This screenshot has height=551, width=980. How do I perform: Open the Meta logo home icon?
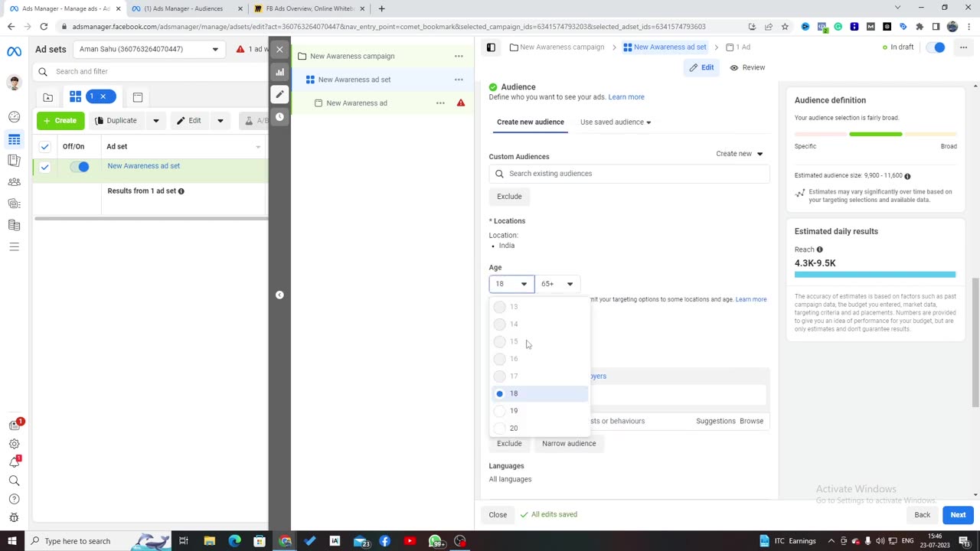14,51
